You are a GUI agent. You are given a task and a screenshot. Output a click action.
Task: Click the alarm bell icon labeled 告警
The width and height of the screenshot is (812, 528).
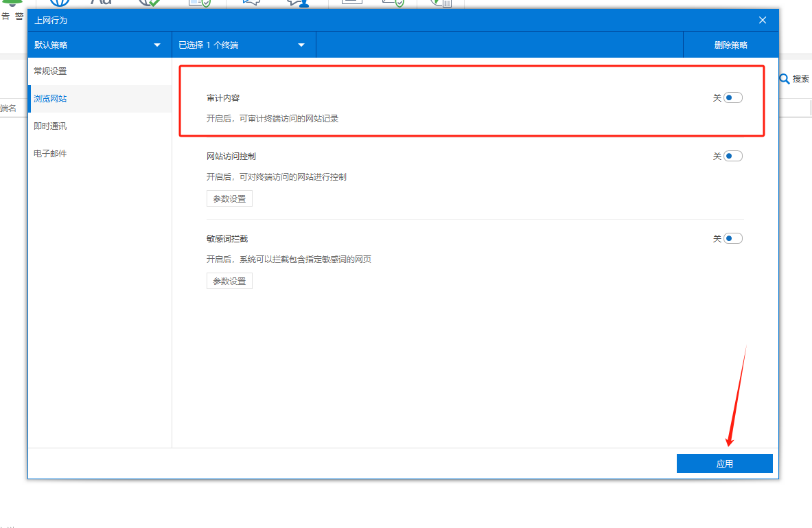12,5
